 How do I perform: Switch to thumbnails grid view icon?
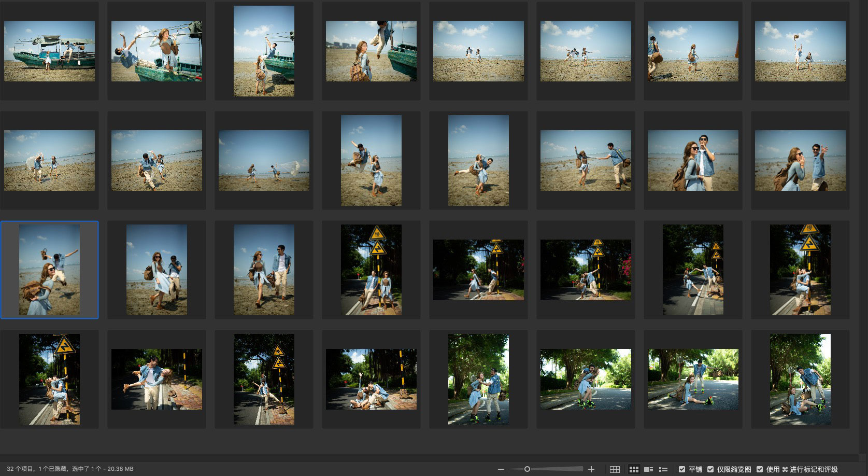tap(634, 469)
